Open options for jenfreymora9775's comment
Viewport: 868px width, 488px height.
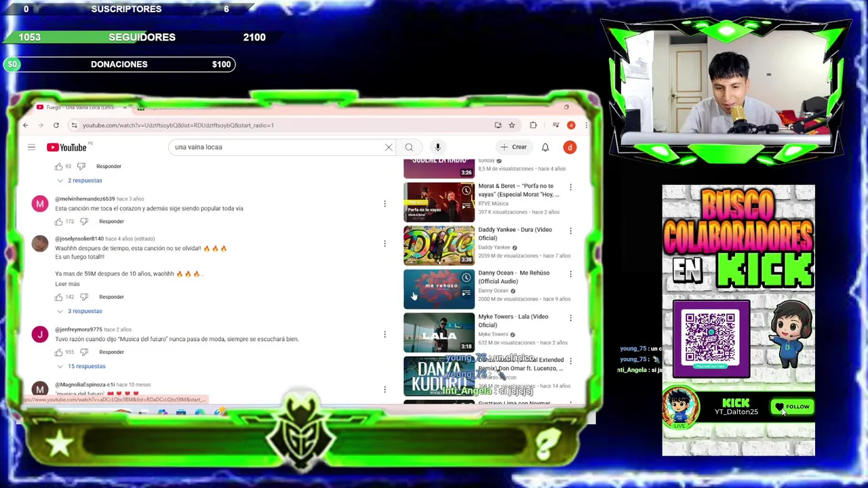(x=384, y=334)
